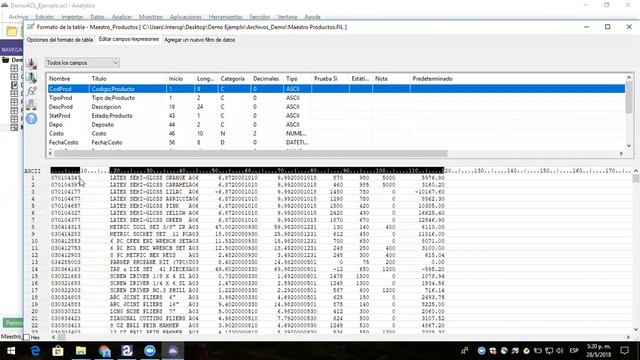The height and width of the screenshot is (360, 640).
Task: Open the Windows Start menu
Action: (11, 351)
